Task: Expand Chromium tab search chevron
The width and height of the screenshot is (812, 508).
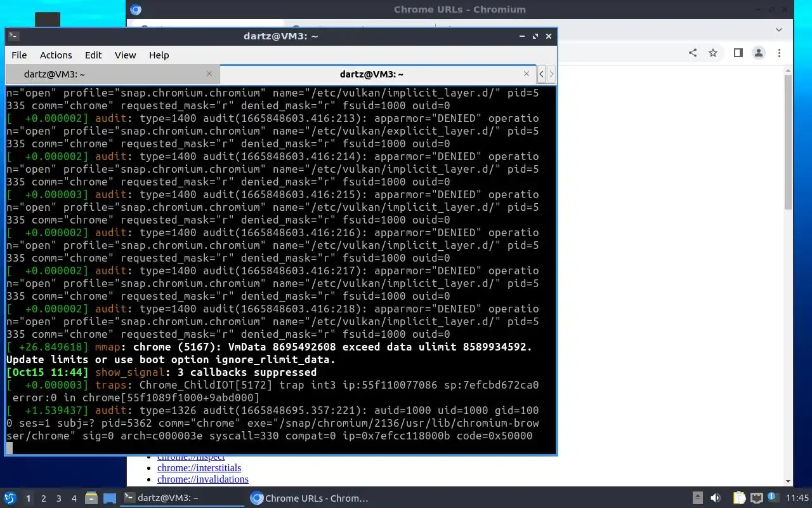Action: tap(779, 29)
